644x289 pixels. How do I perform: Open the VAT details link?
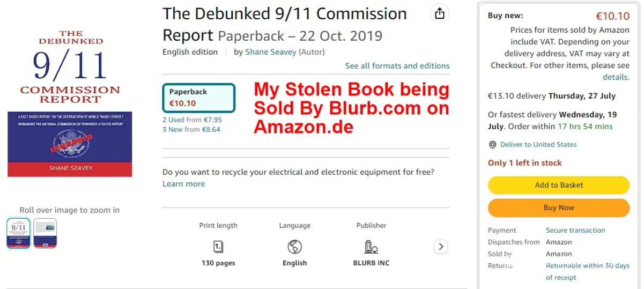(615, 77)
